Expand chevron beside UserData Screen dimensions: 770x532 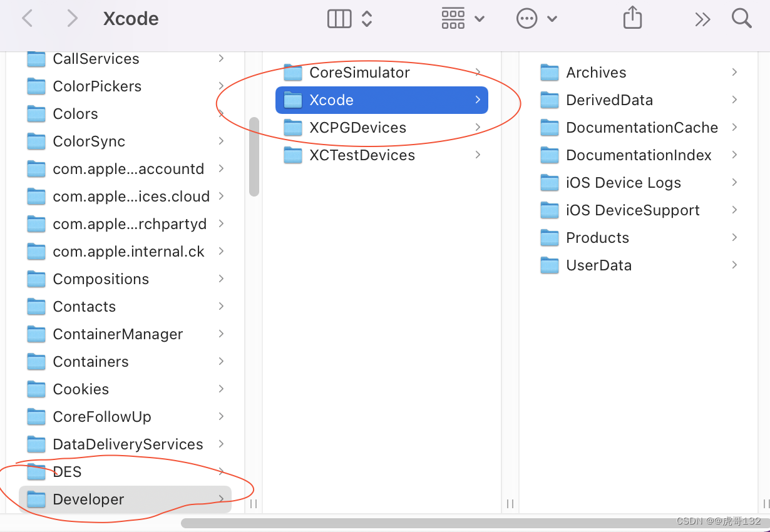click(734, 265)
